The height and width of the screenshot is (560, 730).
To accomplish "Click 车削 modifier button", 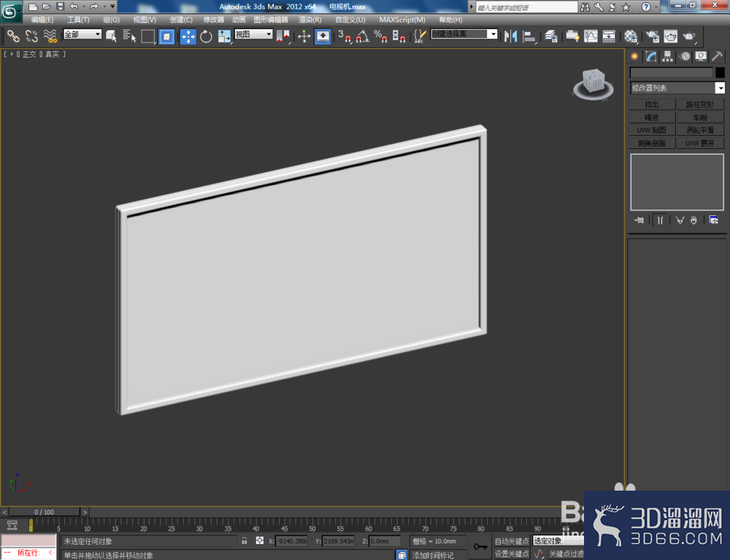I will point(700,118).
